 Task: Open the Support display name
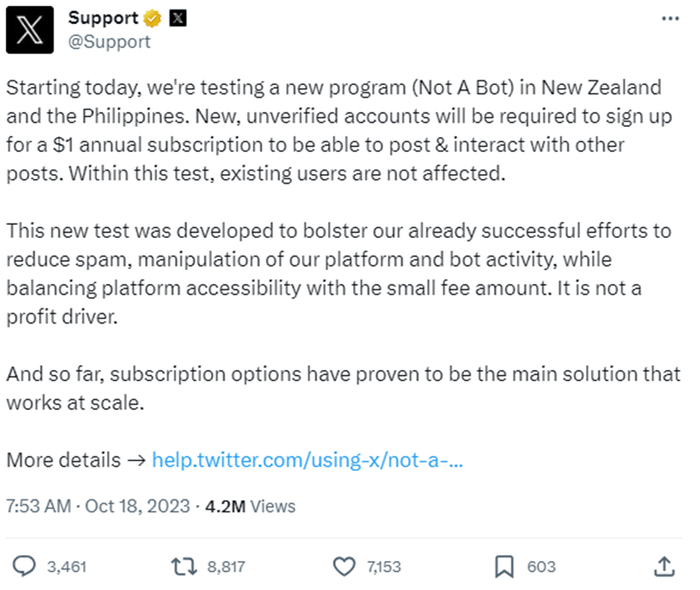[104, 19]
